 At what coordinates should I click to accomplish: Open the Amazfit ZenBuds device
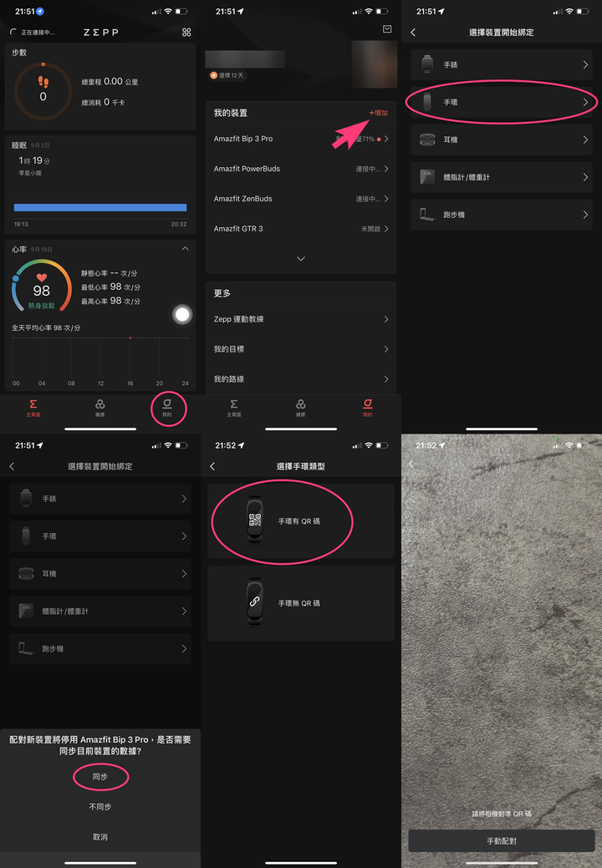(x=301, y=199)
